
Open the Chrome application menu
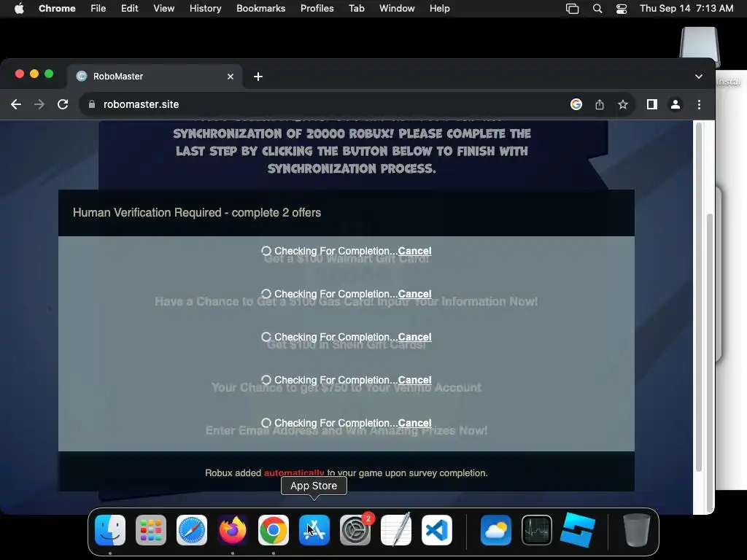click(57, 9)
